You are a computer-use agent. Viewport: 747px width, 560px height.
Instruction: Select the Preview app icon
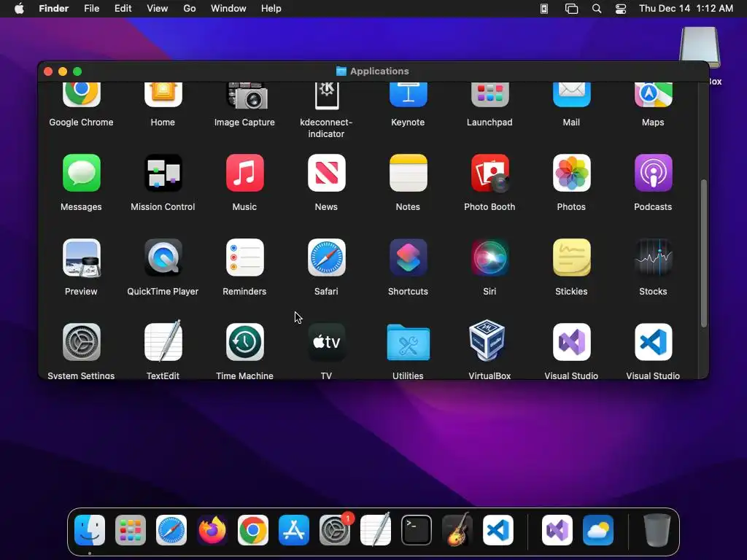(x=82, y=257)
